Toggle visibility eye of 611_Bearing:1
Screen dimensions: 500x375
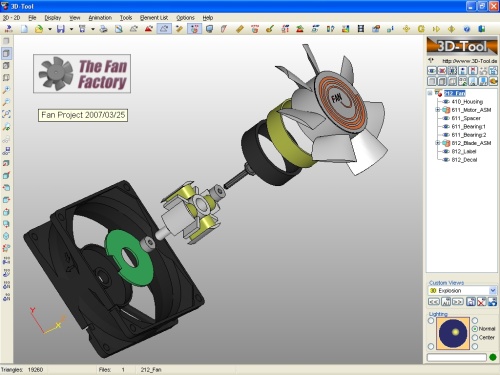(446, 127)
